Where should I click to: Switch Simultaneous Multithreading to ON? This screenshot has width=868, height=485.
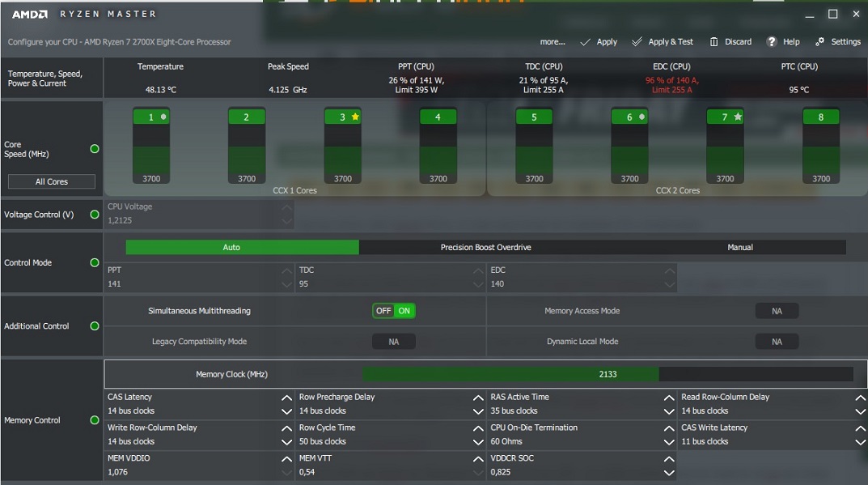404,311
